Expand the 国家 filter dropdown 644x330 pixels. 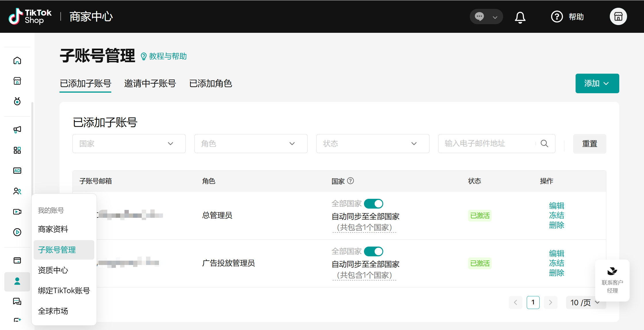coord(129,144)
